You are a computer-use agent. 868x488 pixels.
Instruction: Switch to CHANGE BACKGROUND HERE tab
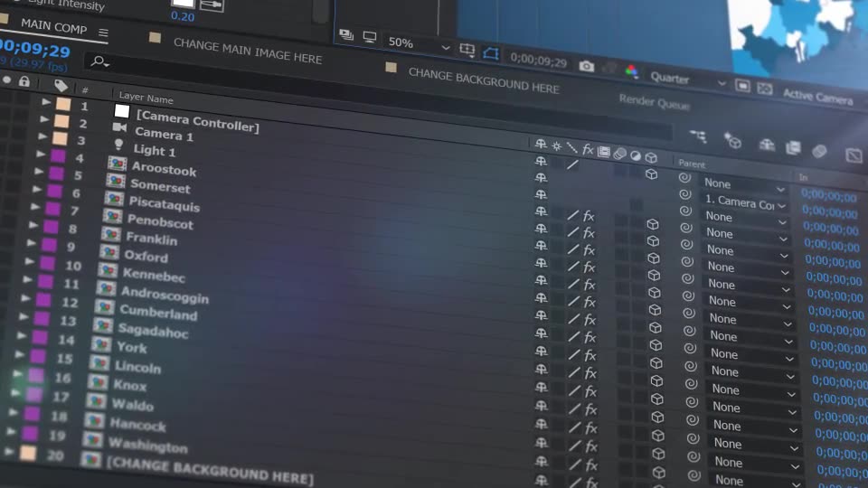click(x=483, y=81)
